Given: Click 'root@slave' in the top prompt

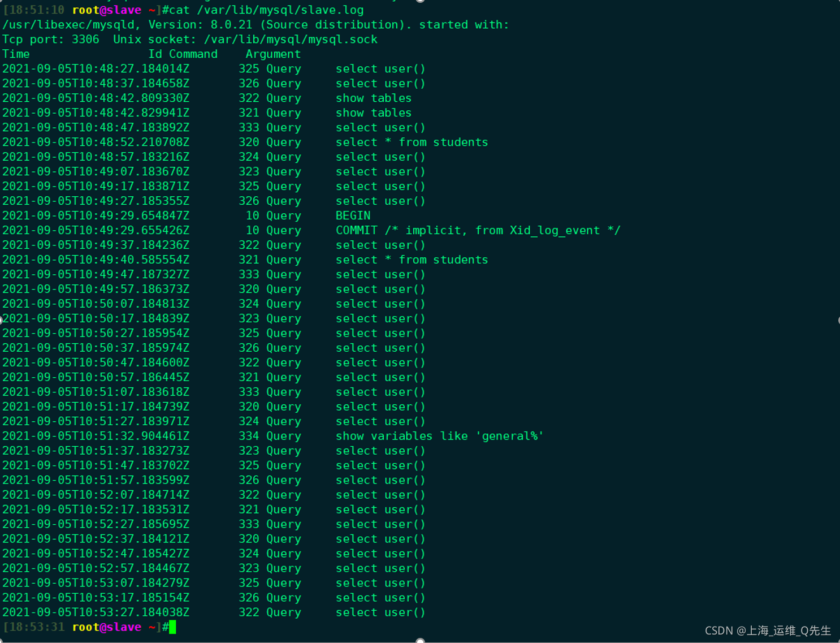Looking at the screenshot, I should coord(107,10).
